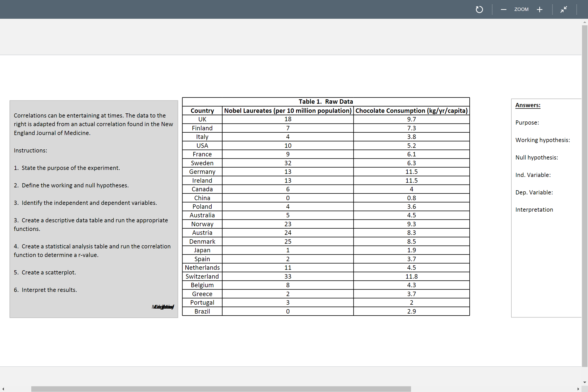Select the Instructions heading in the gray box
Image resolution: width=588 pixels, height=392 pixels.
[x=30, y=150]
